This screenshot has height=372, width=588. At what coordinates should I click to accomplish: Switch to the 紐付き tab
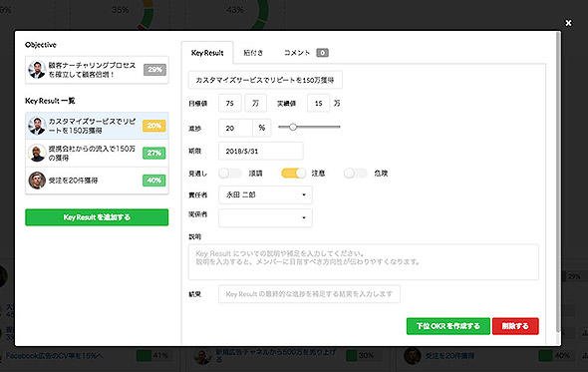coord(253,53)
